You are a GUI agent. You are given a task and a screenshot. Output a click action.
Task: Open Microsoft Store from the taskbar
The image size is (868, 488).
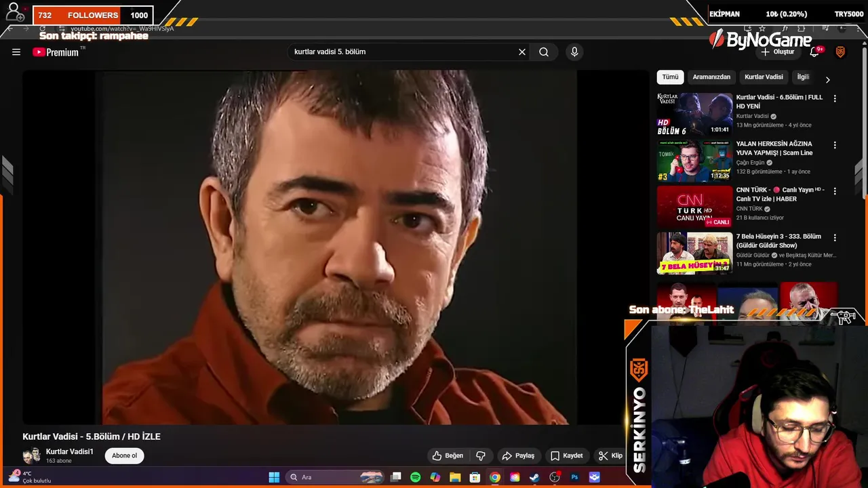pyautogui.click(x=475, y=477)
